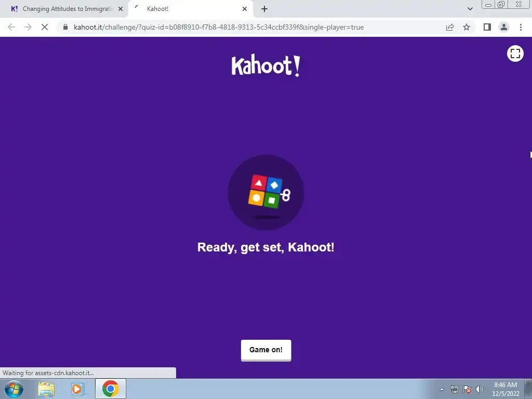Select the Kahoot! browser tab
This screenshot has width=532, height=399.
[x=190, y=9]
